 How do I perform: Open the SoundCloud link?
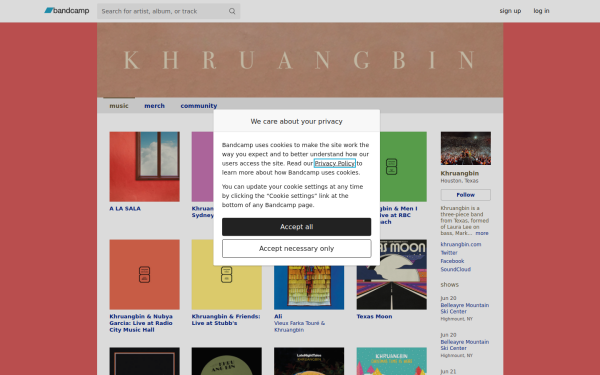pyautogui.click(x=456, y=269)
